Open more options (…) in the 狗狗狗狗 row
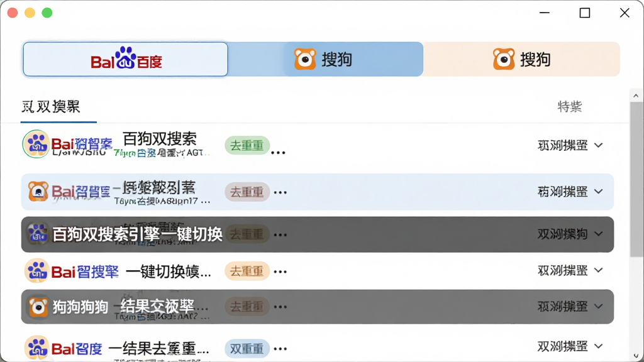Image resolution: width=644 pixels, height=362 pixels. click(x=280, y=307)
